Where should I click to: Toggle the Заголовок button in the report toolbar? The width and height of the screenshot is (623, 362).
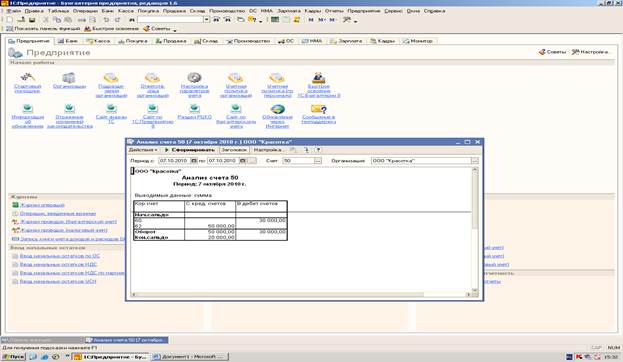click(234, 150)
